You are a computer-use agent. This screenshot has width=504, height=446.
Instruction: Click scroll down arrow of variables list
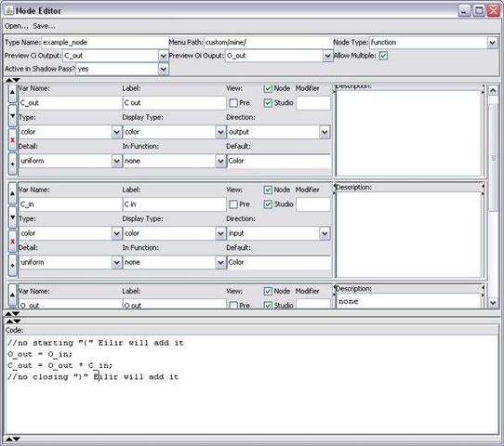(493, 302)
